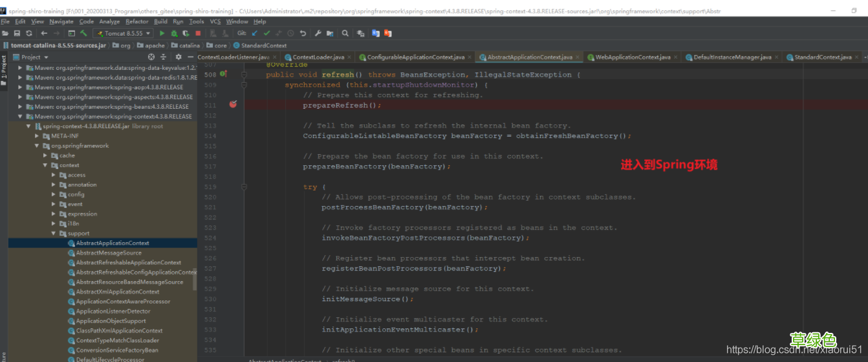
Task: Start debugging with the green bug icon
Action: 174,33
